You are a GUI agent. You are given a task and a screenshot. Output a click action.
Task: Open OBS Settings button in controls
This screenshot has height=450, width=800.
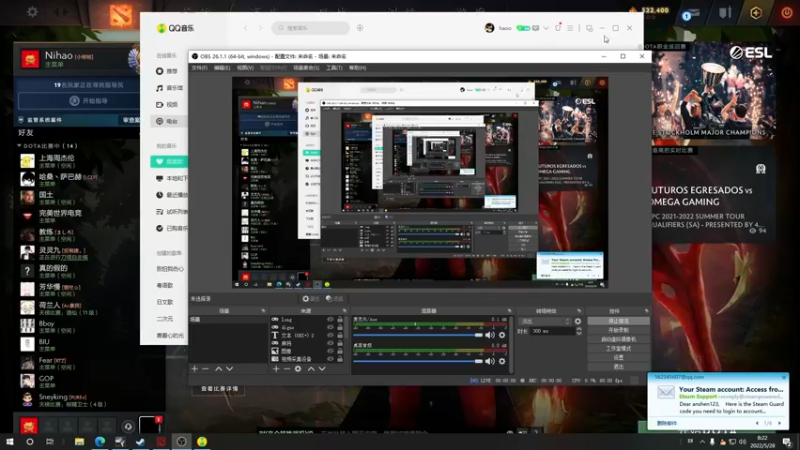(618, 358)
